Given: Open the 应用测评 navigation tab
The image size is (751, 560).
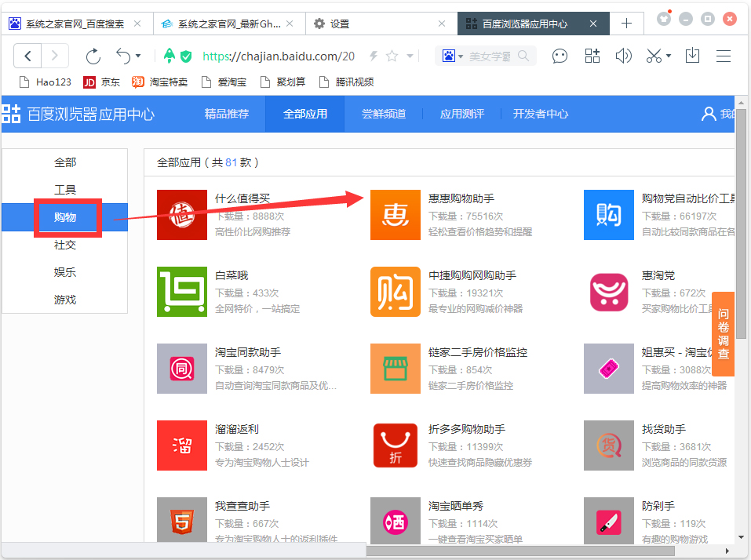Looking at the screenshot, I should click(x=462, y=114).
